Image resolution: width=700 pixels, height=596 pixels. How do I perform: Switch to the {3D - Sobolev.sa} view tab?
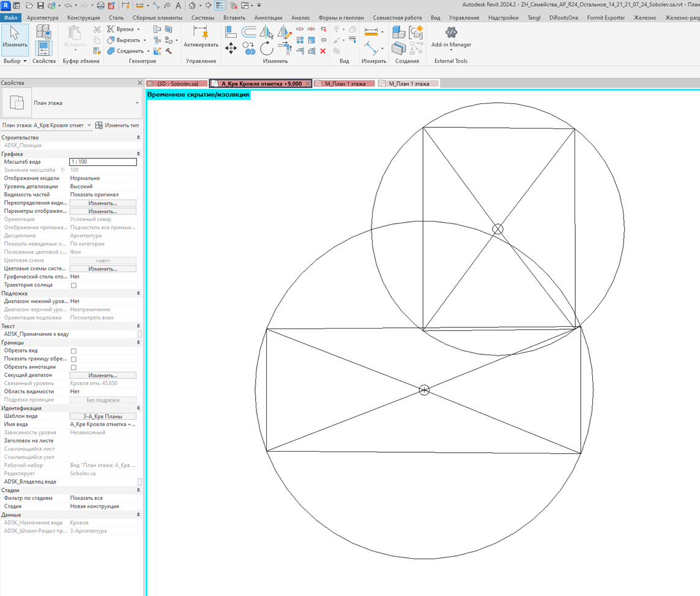[x=177, y=83]
